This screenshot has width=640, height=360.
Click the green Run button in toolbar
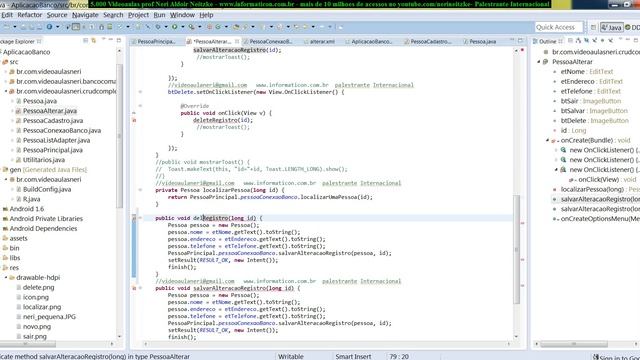click(x=174, y=27)
